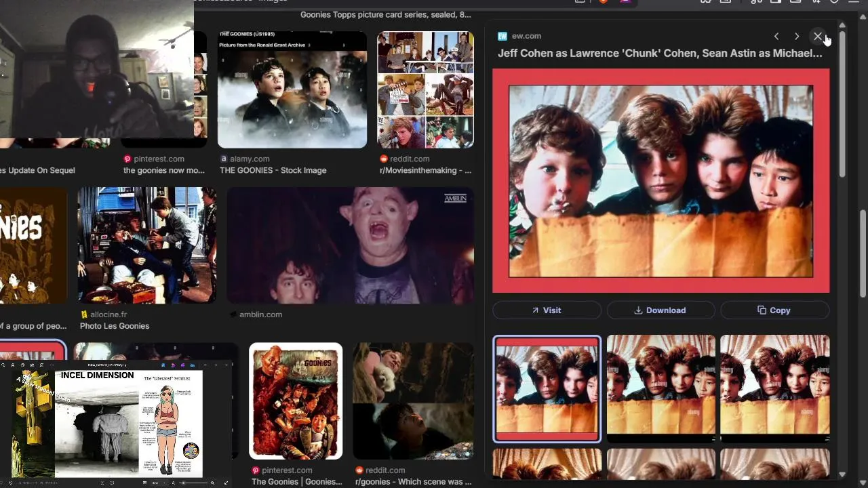
Task: Open the 'Jeff Cohen as Lawrence Chunk Cohen' title
Action: click(x=660, y=53)
